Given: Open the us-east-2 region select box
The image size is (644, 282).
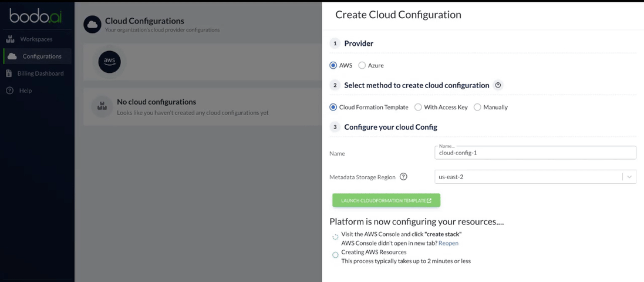Looking at the screenshot, I should pos(528,177).
